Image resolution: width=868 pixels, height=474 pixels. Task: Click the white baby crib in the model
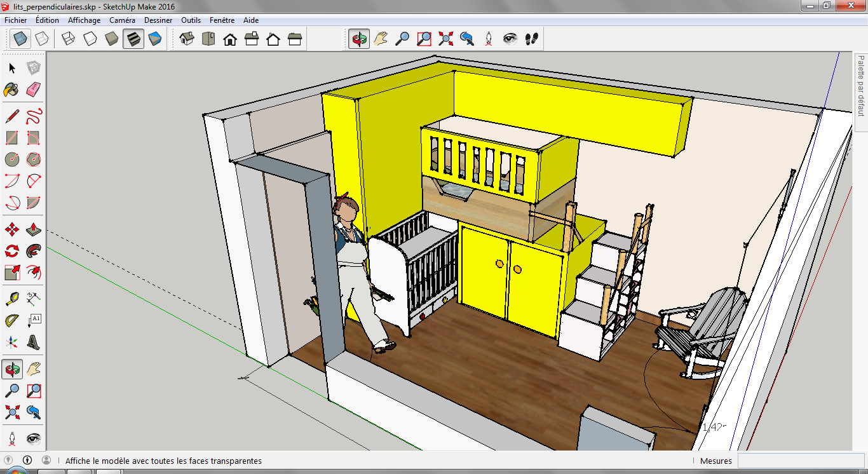point(413,273)
